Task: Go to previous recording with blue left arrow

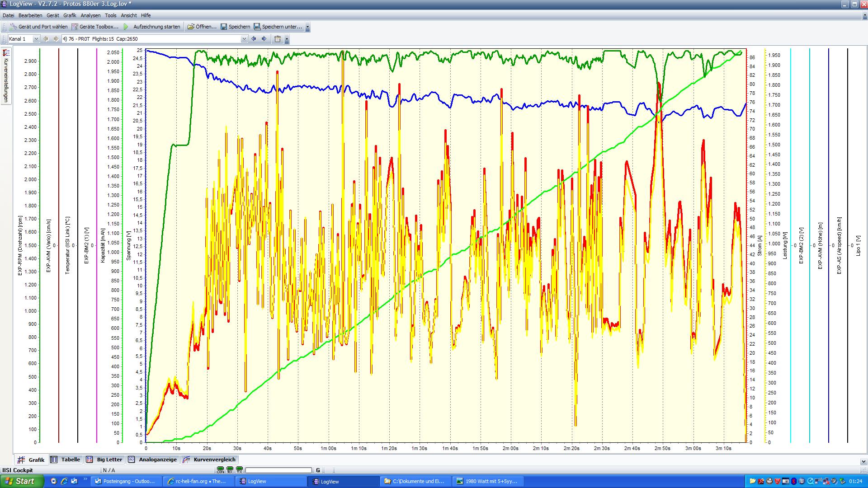Action: (x=254, y=39)
